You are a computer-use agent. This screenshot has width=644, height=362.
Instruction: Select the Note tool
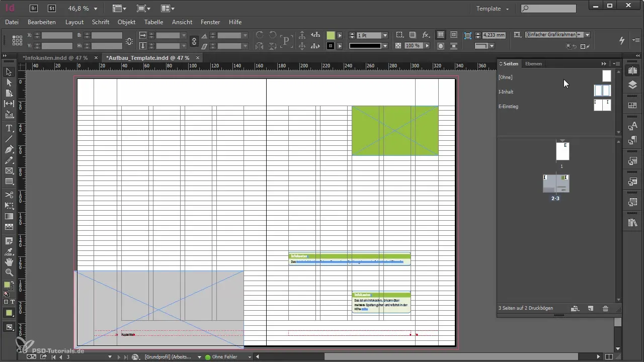point(9,241)
